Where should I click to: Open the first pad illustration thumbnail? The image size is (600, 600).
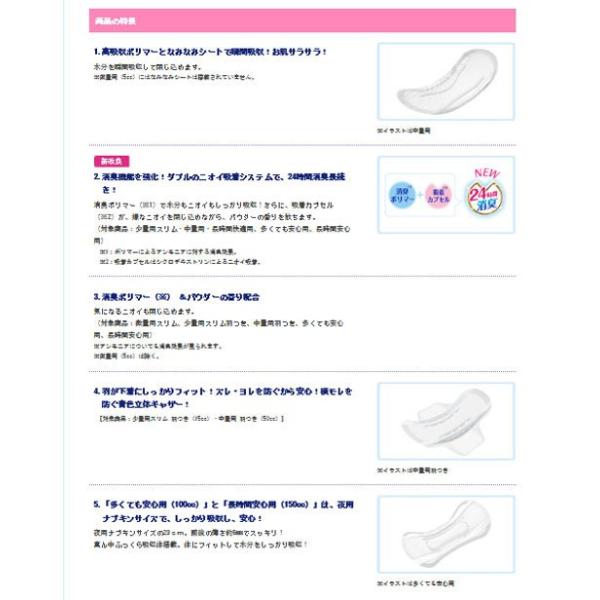[446, 82]
